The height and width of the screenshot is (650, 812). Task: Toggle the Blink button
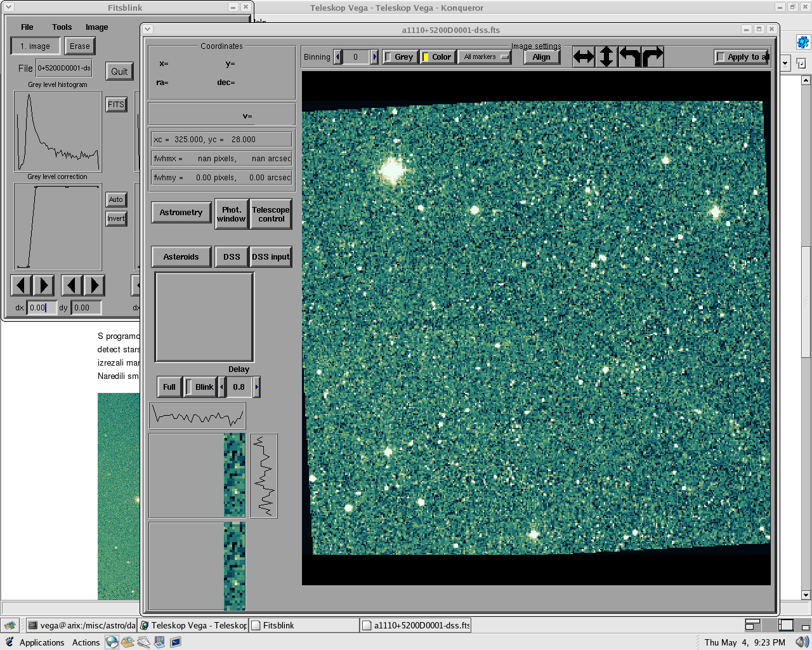200,387
